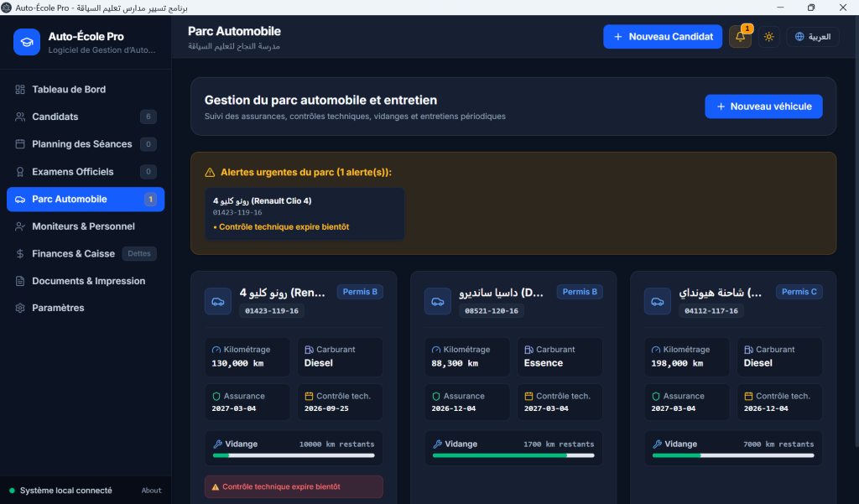Click the red Contrôle technique expire bientôt banner

[x=294, y=486]
